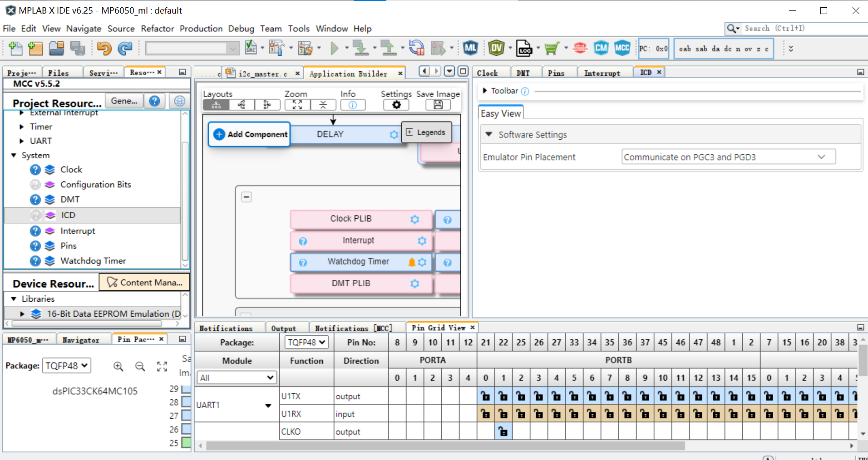Open the Package TQFP48 dropdown in Pin Grid View

(x=306, y=342)
